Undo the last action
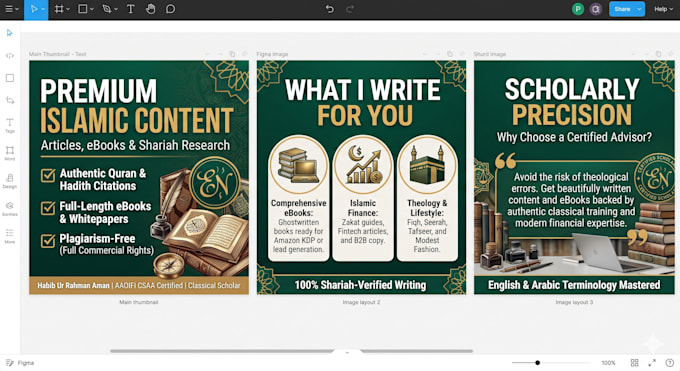This screenshot has height=371, width=680. pyautogui.click(x=330, y=9)
